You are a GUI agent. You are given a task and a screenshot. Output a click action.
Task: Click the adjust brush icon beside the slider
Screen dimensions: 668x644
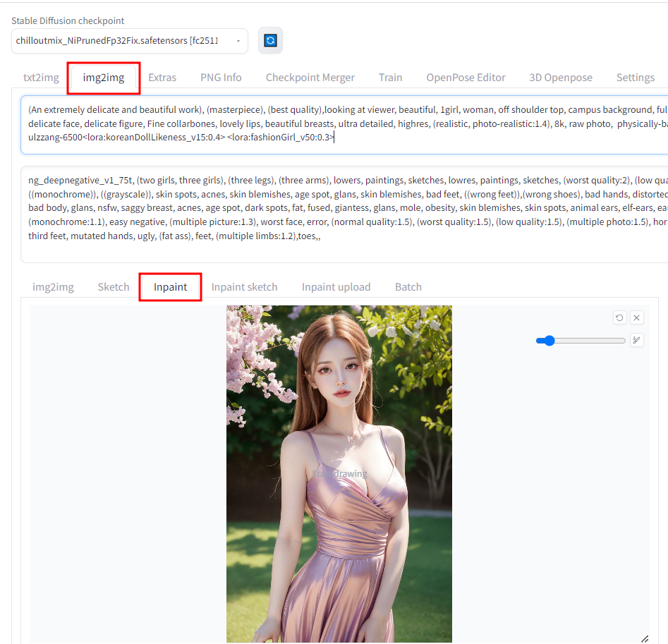636,340
